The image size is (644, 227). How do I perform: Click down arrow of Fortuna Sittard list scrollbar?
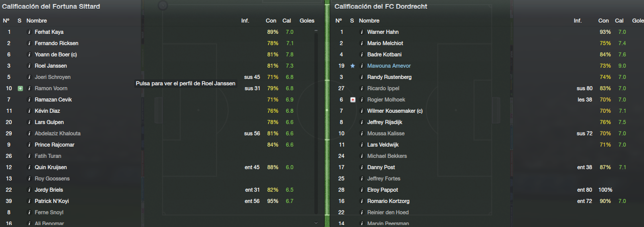316,223
